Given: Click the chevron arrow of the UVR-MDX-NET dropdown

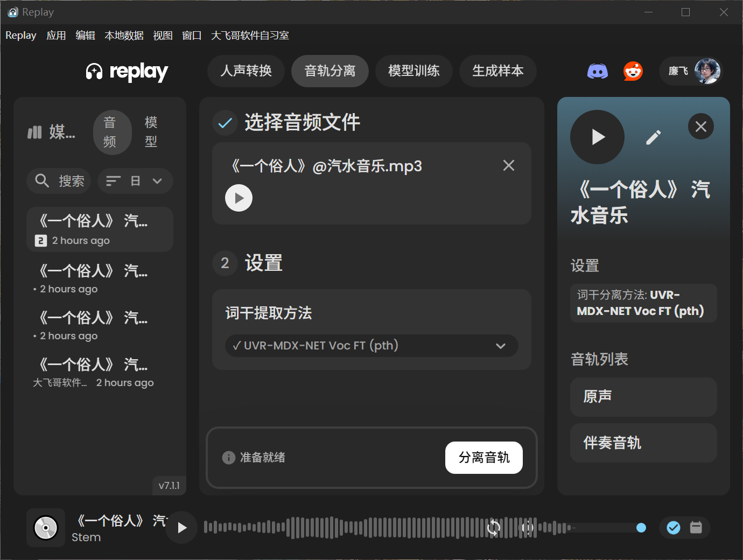Looking at the screenshot, I should click(x=501, y=346).
